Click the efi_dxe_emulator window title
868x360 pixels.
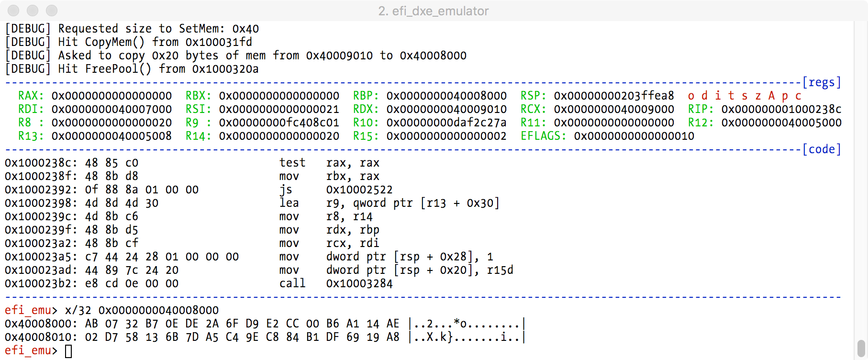click(x=433, y=11)
